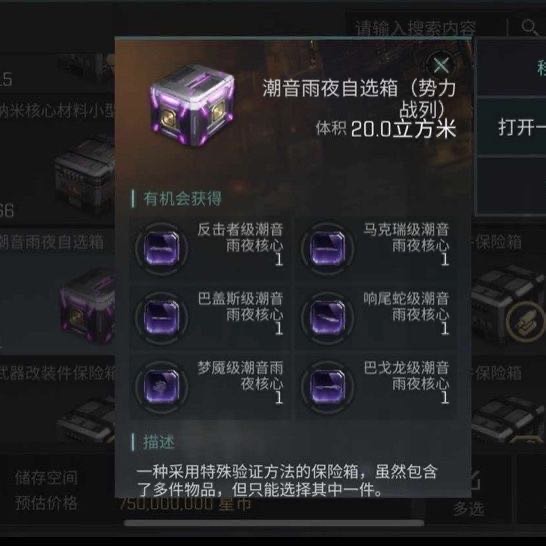Image resolution: width=546 pixels, height=546 pixels.
Task: Focus the 请输入搜索内容 search field
Action: pyautogui.click(x=426, y=26)
